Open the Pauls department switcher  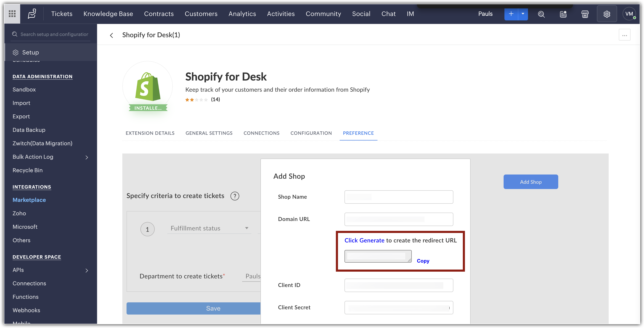[485, 14]
